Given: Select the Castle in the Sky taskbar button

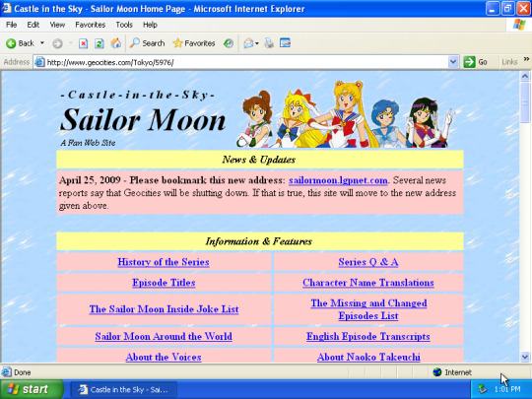Looking at the screenshot, I should [x=123, y=389].
